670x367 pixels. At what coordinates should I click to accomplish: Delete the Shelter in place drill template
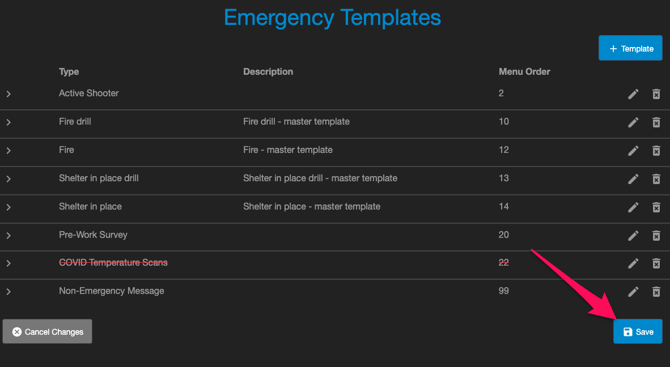656,179
